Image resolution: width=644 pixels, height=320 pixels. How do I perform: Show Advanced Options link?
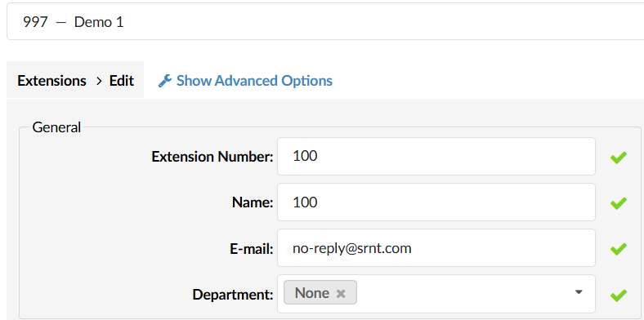[254, 81]
